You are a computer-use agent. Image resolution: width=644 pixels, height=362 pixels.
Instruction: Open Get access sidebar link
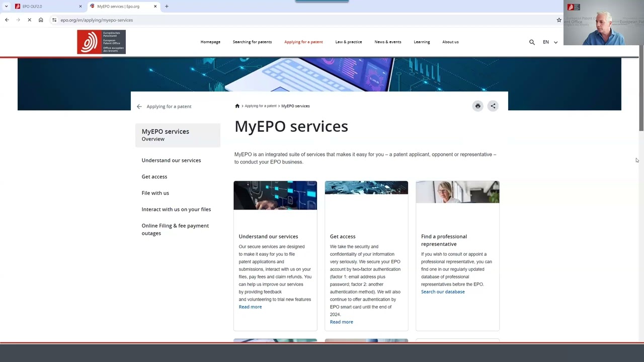pos(154,176)
